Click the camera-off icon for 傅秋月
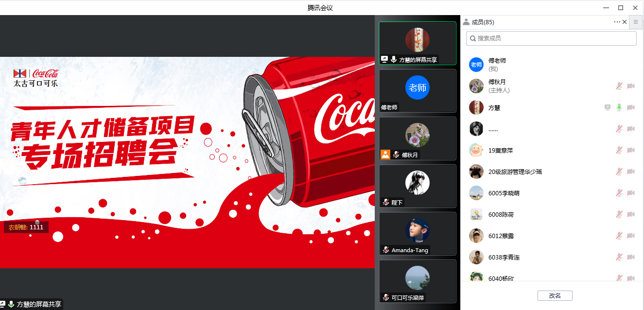The image size is (644, 310). (630, 86)
